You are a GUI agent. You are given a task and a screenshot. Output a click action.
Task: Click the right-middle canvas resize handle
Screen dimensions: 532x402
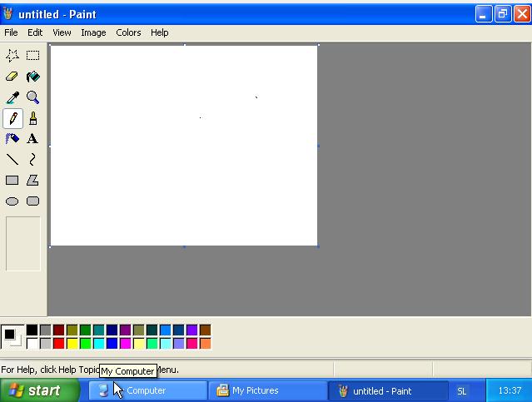click(318, 146)
